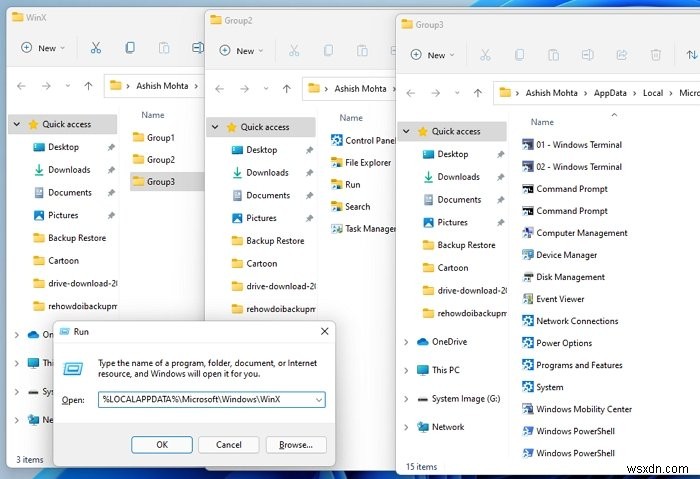Select the Disk Management shortcut in Group3
Image resolution: width=700 pixels, height=479 pixels.
click(x=564, y=277)
